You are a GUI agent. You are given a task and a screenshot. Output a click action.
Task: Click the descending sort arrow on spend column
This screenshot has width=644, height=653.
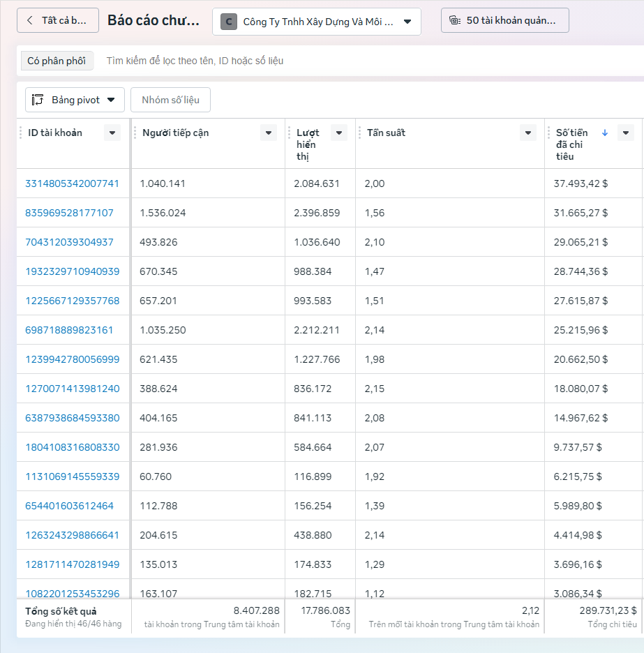(x=605, y=133)
